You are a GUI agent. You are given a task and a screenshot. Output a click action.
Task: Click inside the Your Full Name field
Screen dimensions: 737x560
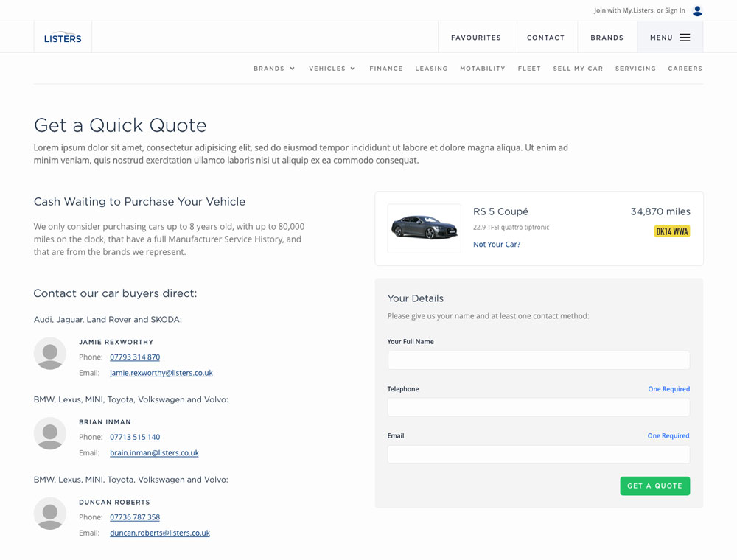click(x=538, y=360)
